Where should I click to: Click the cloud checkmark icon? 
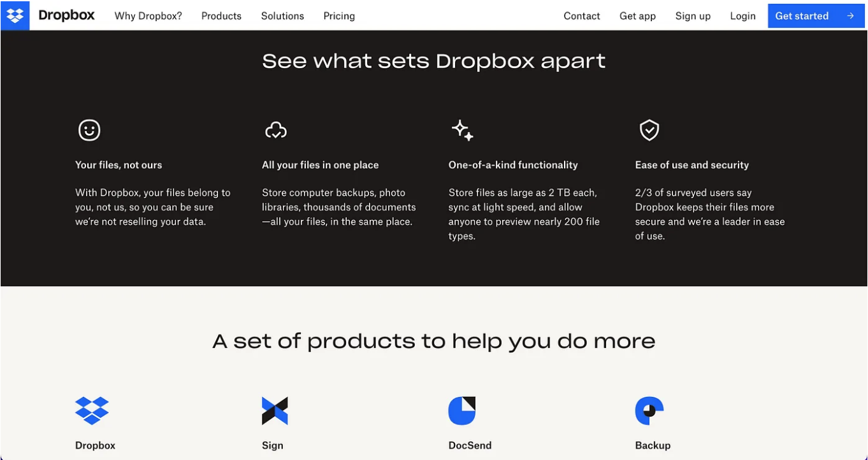click(x=276, y=130)
